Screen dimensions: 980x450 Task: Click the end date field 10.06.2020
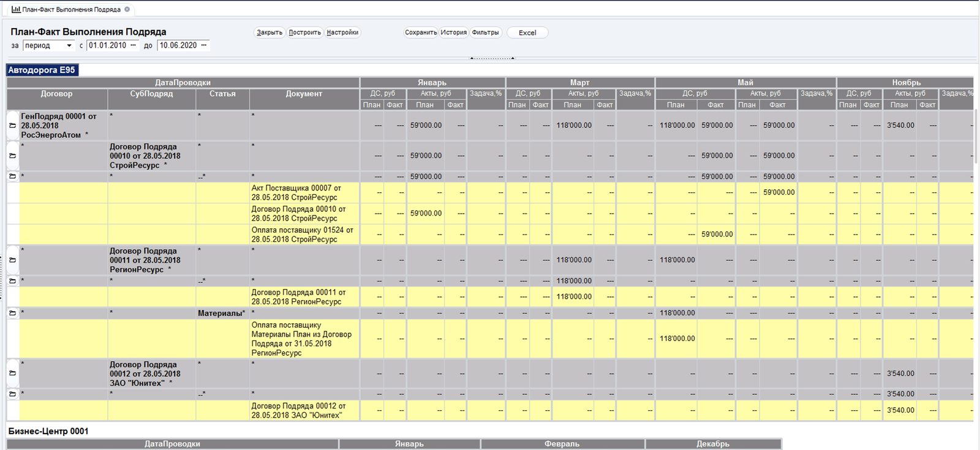pyautogui.click(x=178, y=45)
